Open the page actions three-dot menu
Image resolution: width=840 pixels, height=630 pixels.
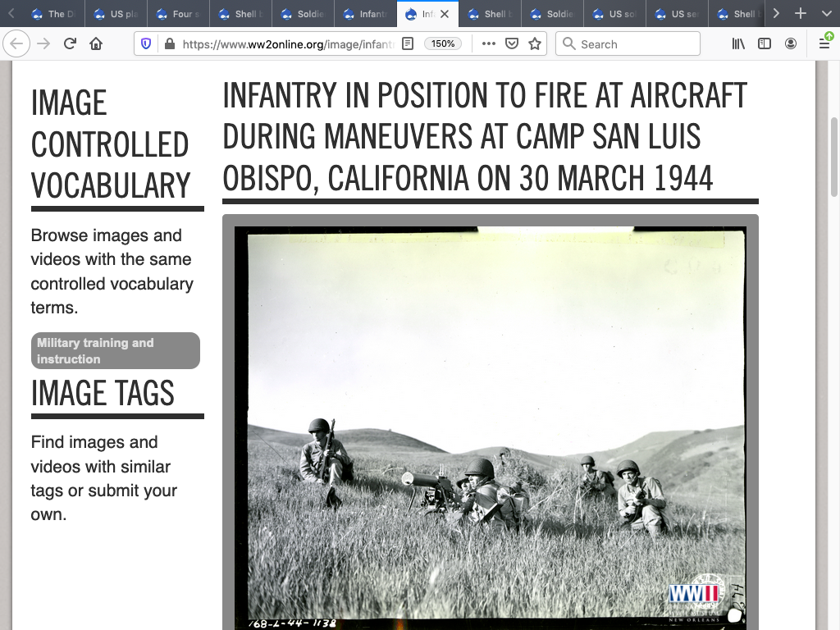(489, 44)
